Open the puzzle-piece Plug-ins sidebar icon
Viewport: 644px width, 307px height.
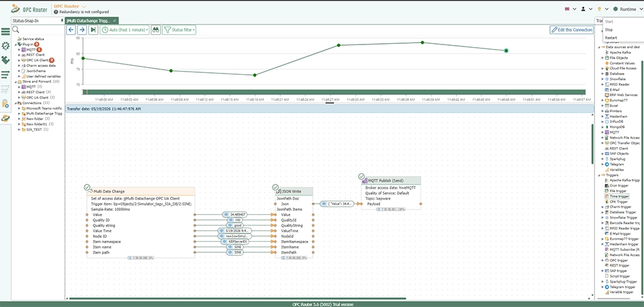5,60
